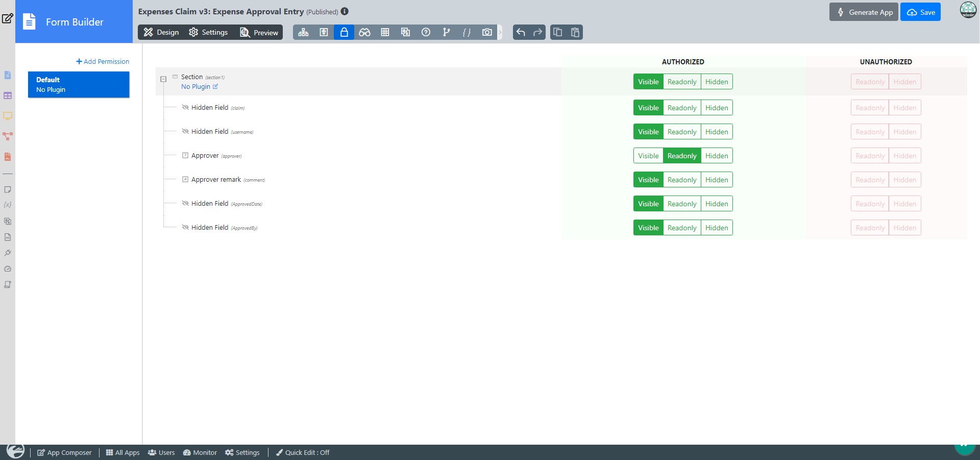Open the translation i18n toolbar icon
980x460 pixels.
click(x=405, y=32)
